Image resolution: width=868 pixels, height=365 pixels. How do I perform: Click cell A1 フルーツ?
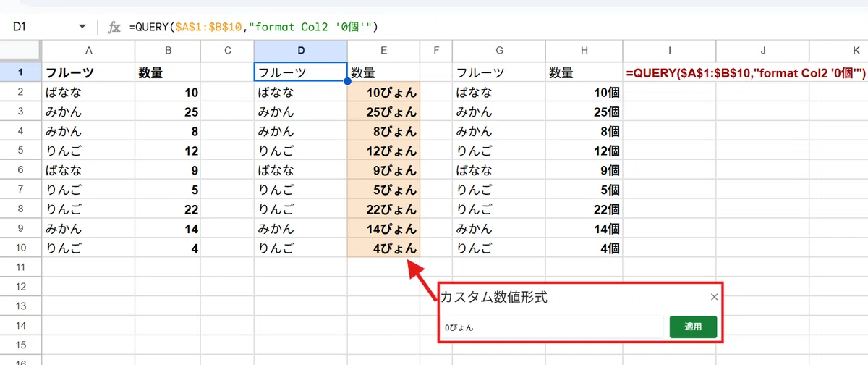click(x=88, y=72)
